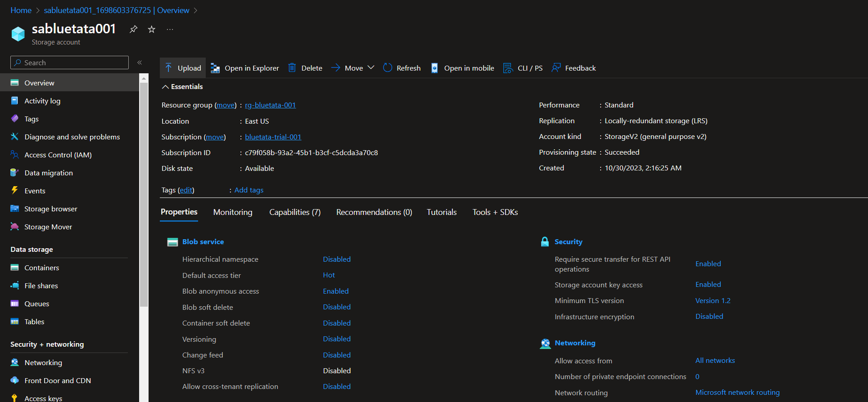Click the Activity log icon

point(14,101)
